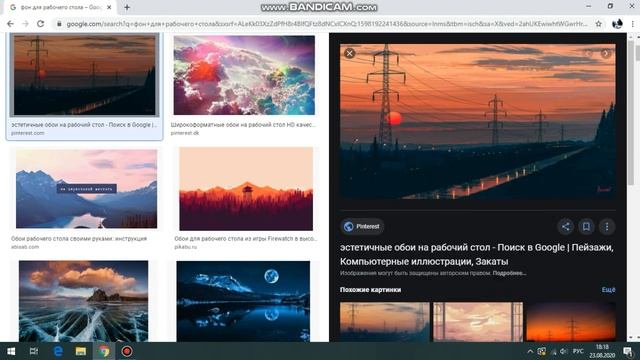Open Firewatch wallpapers caption link
Viewport: 640px width, 360px height.
click(x=246, y=238)
